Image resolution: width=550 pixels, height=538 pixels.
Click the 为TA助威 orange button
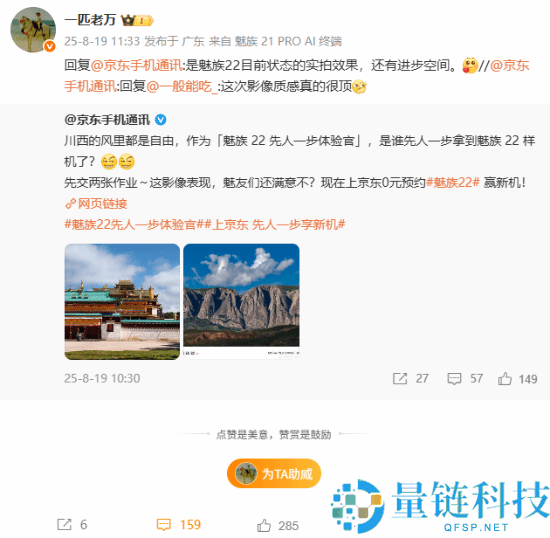point(274,473)
